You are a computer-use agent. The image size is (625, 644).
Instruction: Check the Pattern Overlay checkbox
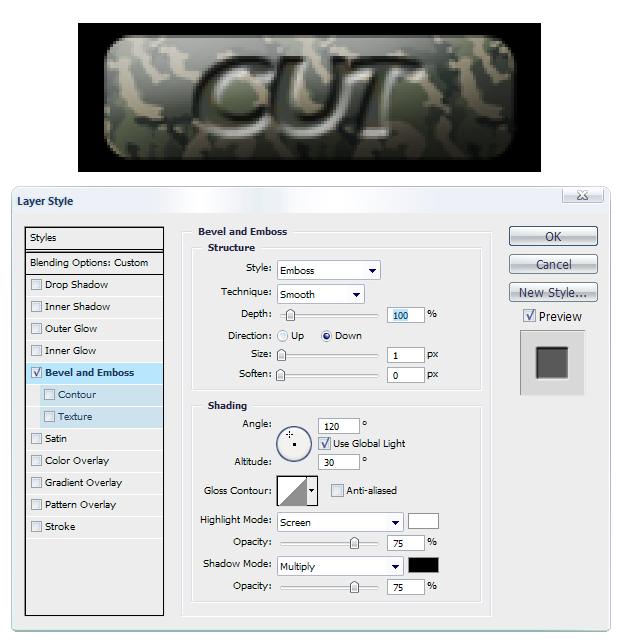coord(37,504)
